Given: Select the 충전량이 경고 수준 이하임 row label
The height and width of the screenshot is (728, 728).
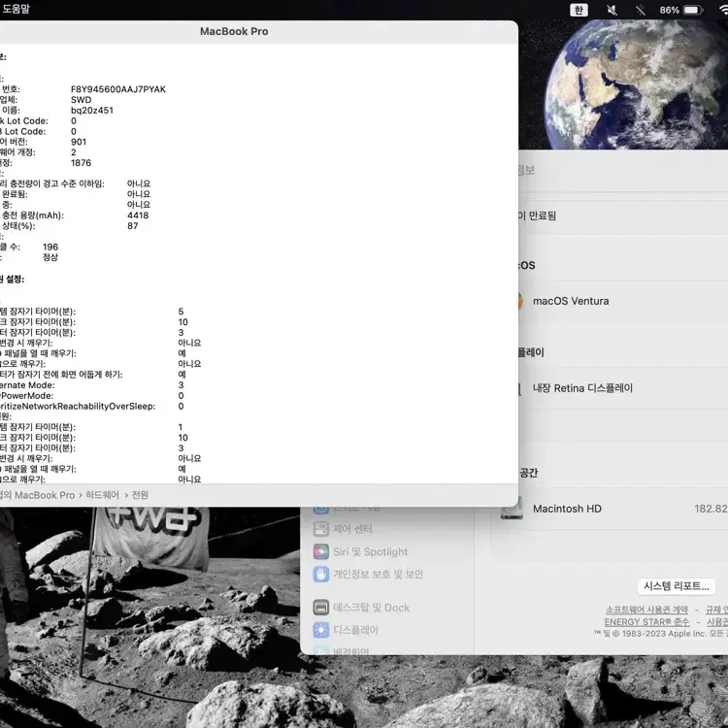Looking at the screenshot, I should (x=52, y=183).
